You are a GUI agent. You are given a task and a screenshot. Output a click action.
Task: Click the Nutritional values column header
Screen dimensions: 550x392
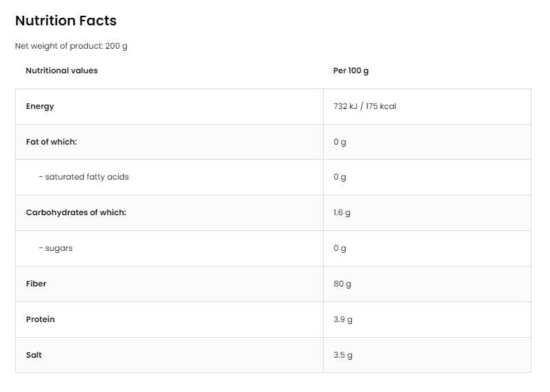(x=62, y=71)
